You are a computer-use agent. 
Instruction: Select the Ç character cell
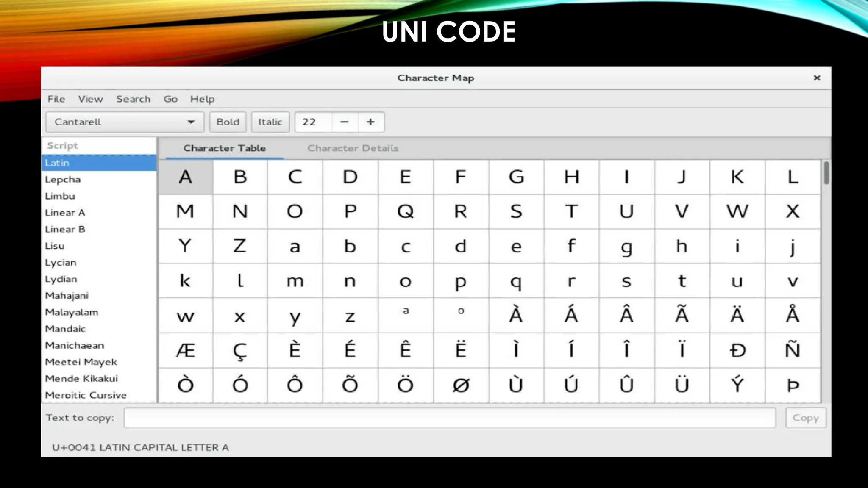point(240,350)
